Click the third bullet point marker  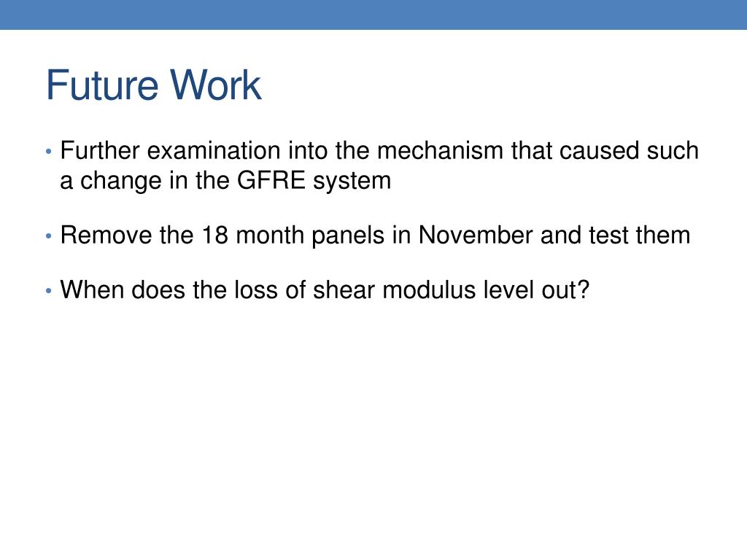(48, 290)
